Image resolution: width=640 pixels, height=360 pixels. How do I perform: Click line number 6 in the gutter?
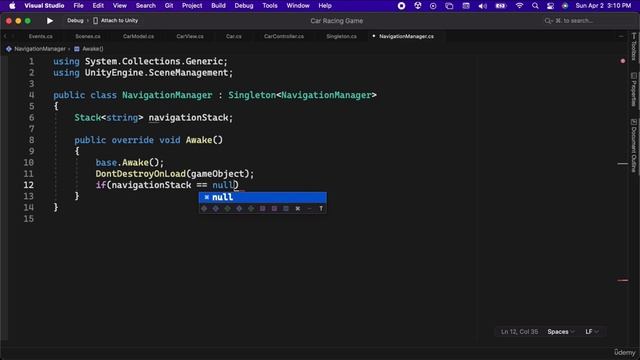(31, 118)
